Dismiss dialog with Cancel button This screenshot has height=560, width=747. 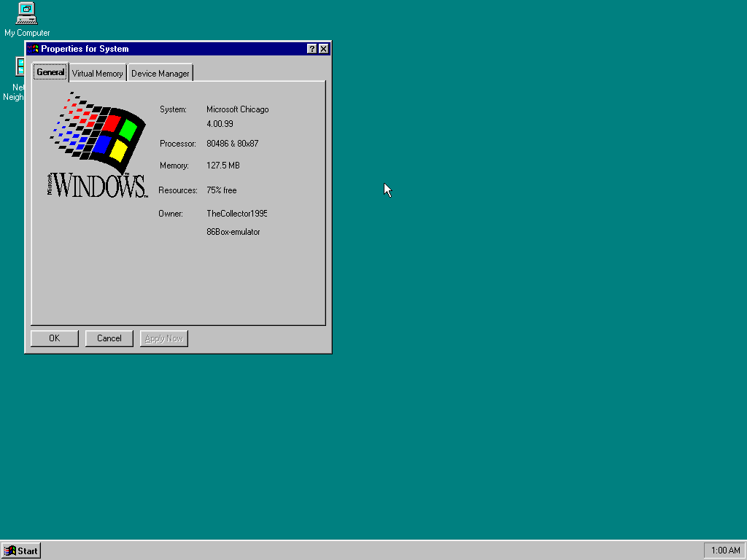coord(109,338)
